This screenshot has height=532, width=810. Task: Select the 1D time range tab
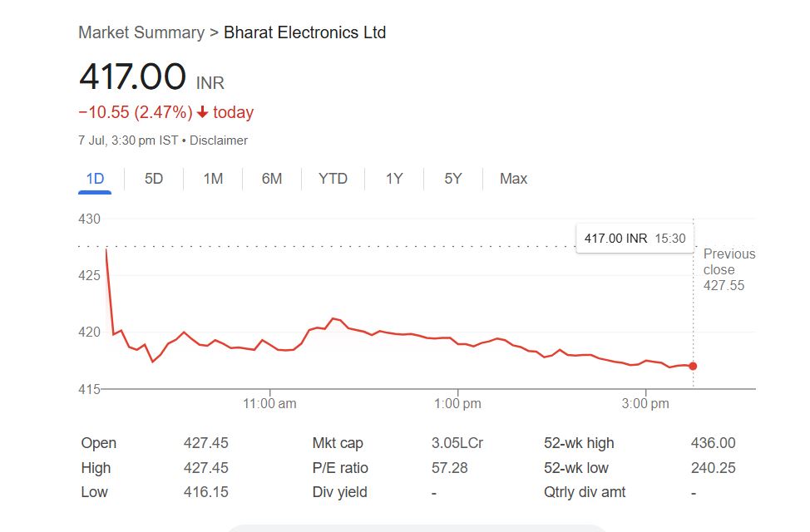point(95,179)
